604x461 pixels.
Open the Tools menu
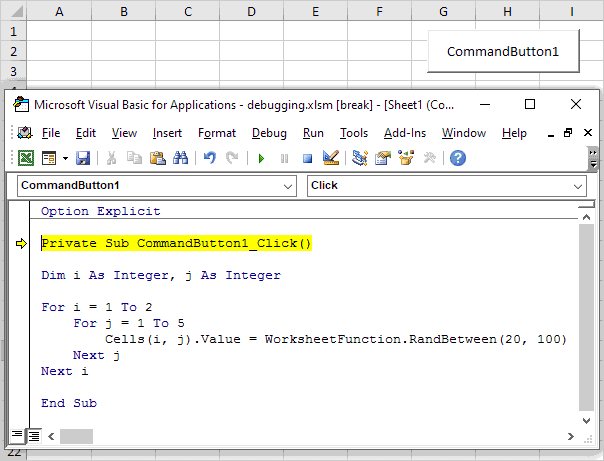coord(354,133)
